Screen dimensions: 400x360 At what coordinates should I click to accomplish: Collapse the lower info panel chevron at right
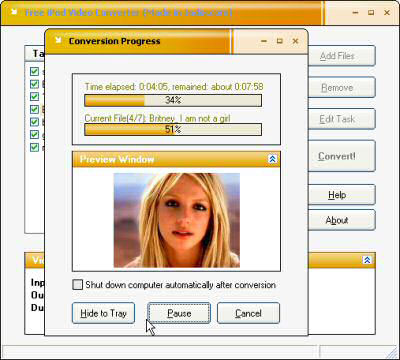[x=367, y=260]
